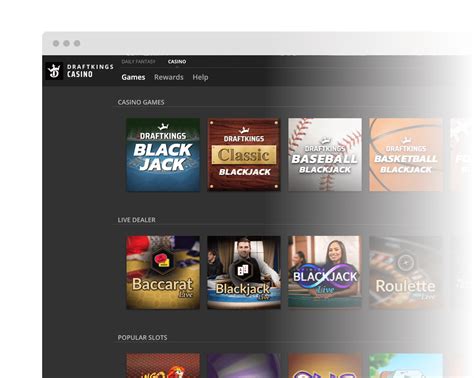Click the second window control dot

click(67, 43)
